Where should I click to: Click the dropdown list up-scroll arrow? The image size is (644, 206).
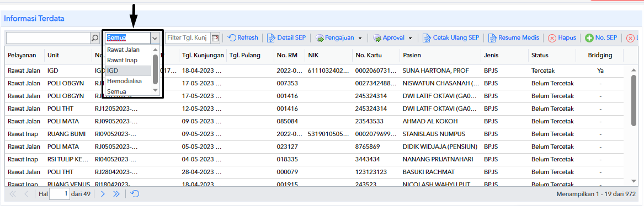(155, 50)
